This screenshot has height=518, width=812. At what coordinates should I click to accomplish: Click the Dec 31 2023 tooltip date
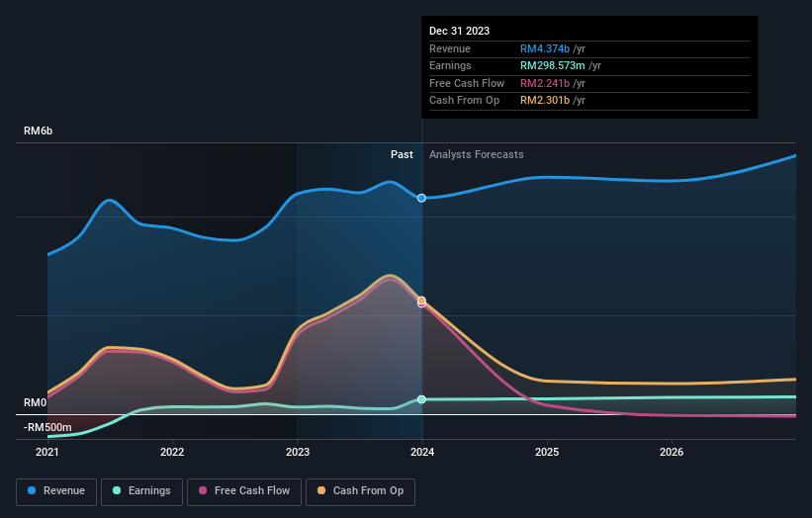coord(459,31)
